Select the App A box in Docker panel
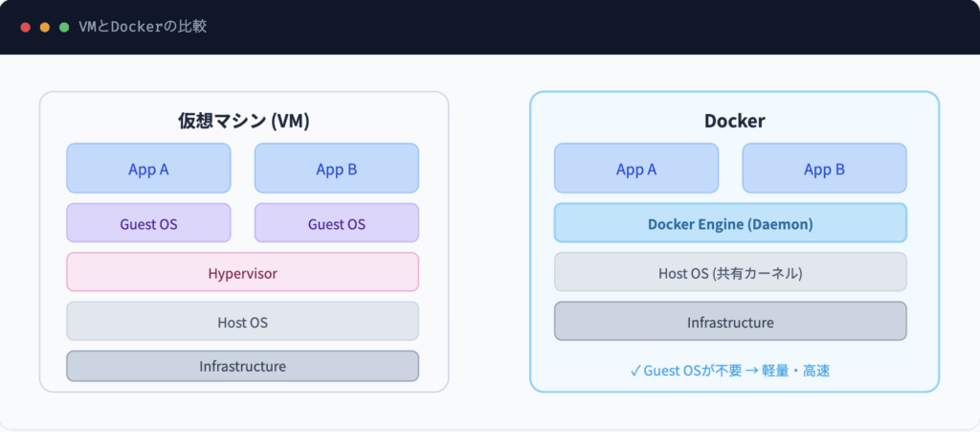Image resolution: width=980 pixels, height=432 pixels. [x=636, y=169]
